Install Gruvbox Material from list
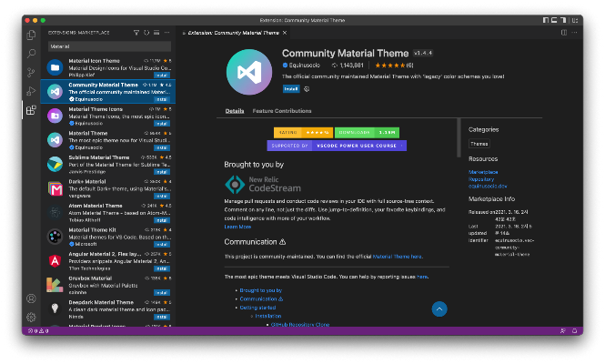The height and width of the screenshot is (364, 605). (x=162, y=293)
